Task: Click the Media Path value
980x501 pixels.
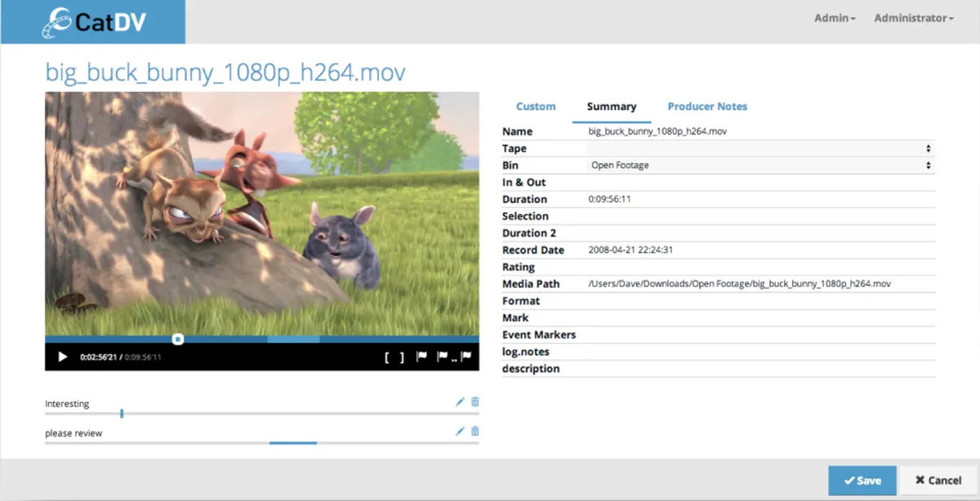Action: tap(739, 284)
